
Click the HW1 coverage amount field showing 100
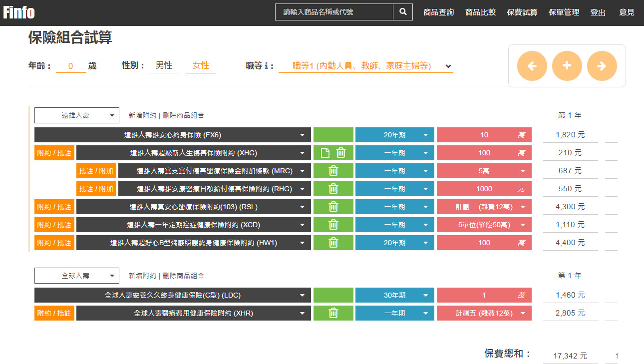click(484, 243)
